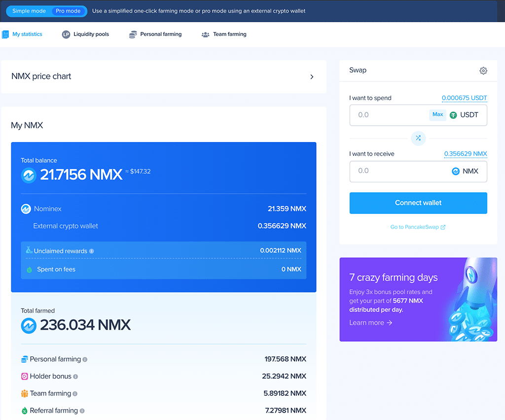Click the Holder bonus pink icon
This screenshot has height=420, width=505.
[25, 376]
